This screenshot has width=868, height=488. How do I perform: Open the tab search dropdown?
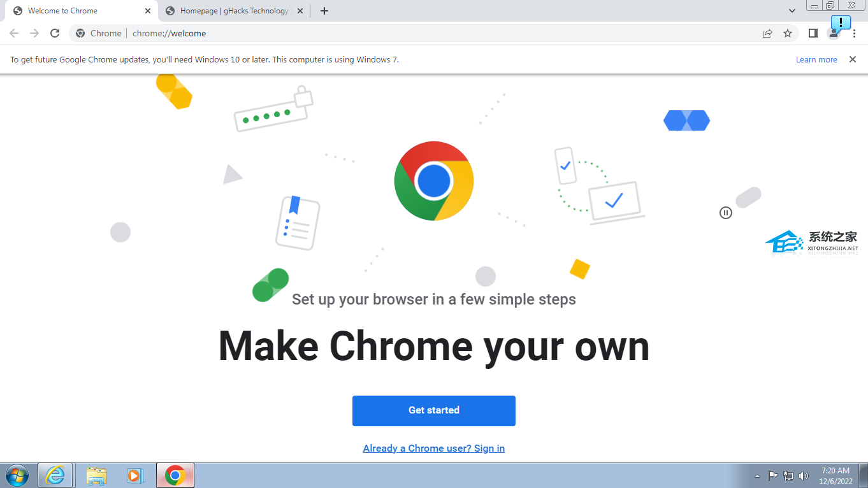click(792, 11)
